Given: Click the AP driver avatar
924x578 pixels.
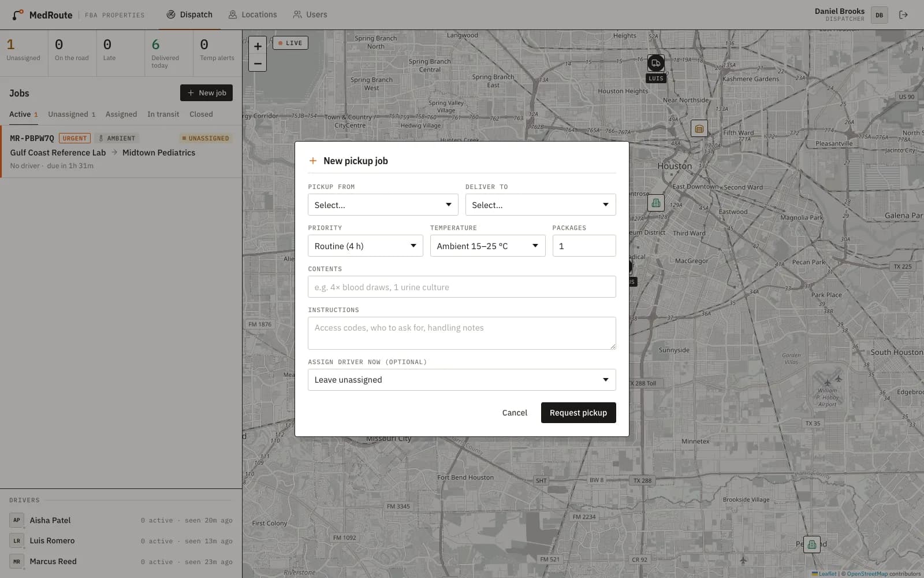Looking at the screenshot, I should click(17, 520).
